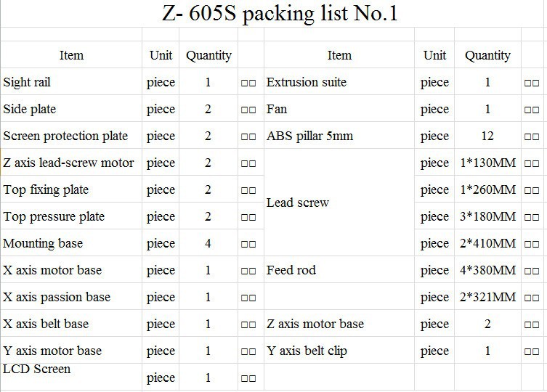Click the '4*380MM' quantity cell
The width and height of the screenshot is (547, 392).
(x=488, y=270)
